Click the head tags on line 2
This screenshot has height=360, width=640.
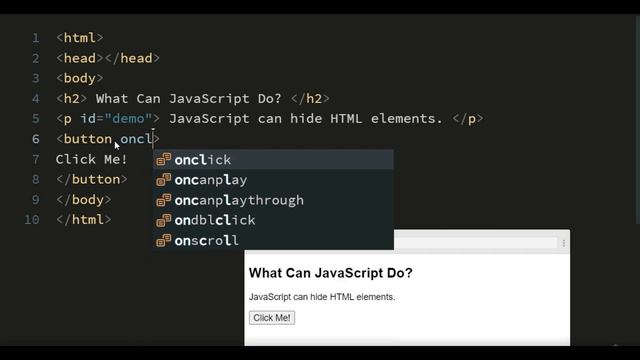pyautogui.click(x=108, y=58)
